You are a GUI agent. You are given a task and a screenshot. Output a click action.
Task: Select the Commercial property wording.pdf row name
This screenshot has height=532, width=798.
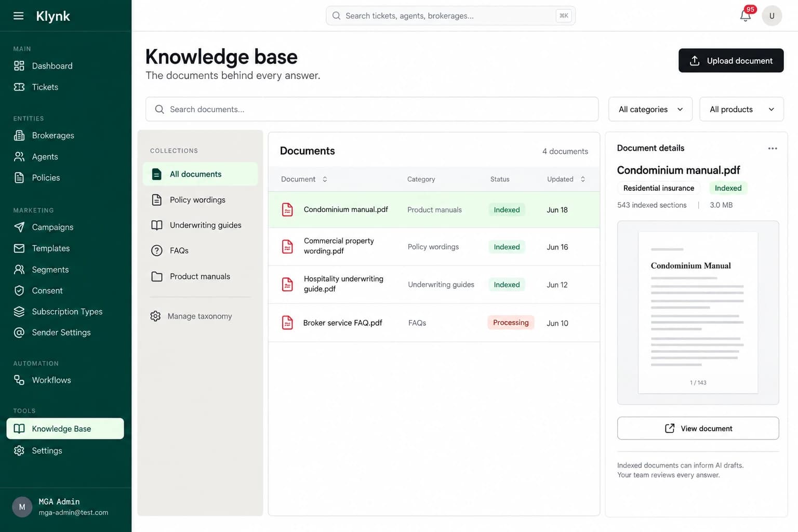click(x=339, y=246)
